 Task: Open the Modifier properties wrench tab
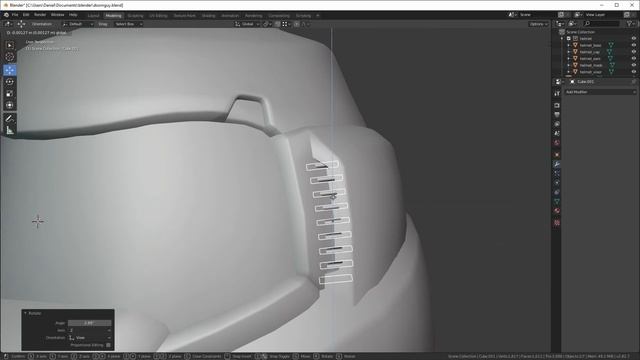click(x=557, y=164)
